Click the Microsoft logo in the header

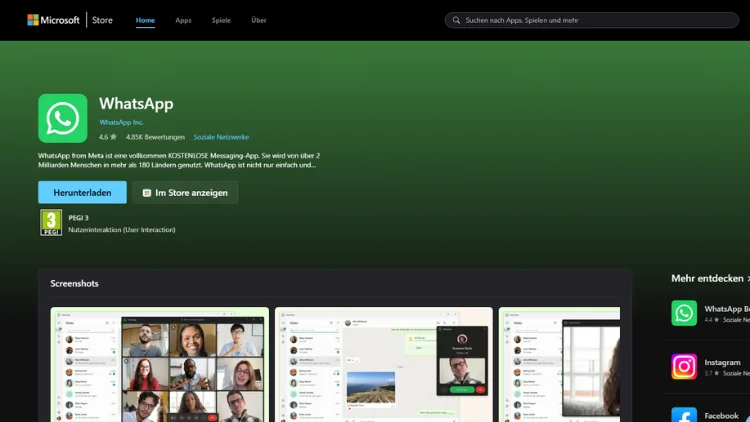54,20
